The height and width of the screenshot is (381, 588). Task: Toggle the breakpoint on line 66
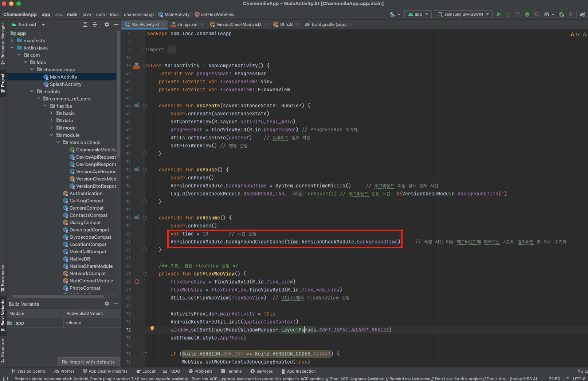point(137,282)
